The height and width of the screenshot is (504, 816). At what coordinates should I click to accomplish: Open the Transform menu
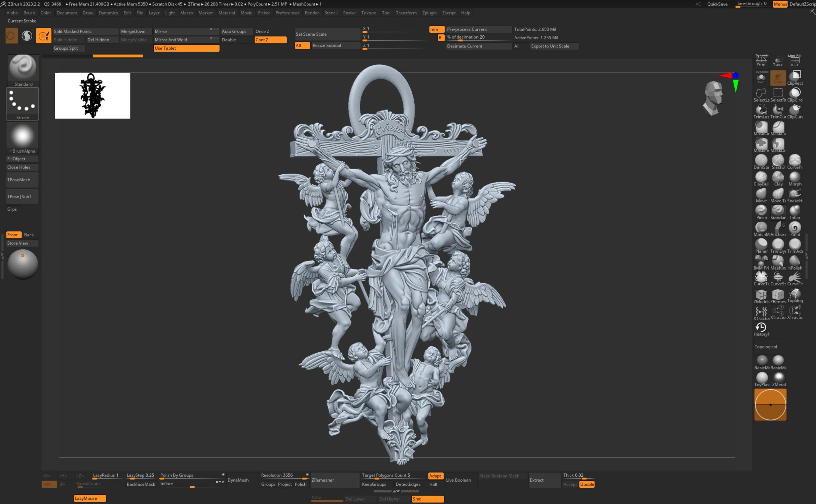(406, 13)
